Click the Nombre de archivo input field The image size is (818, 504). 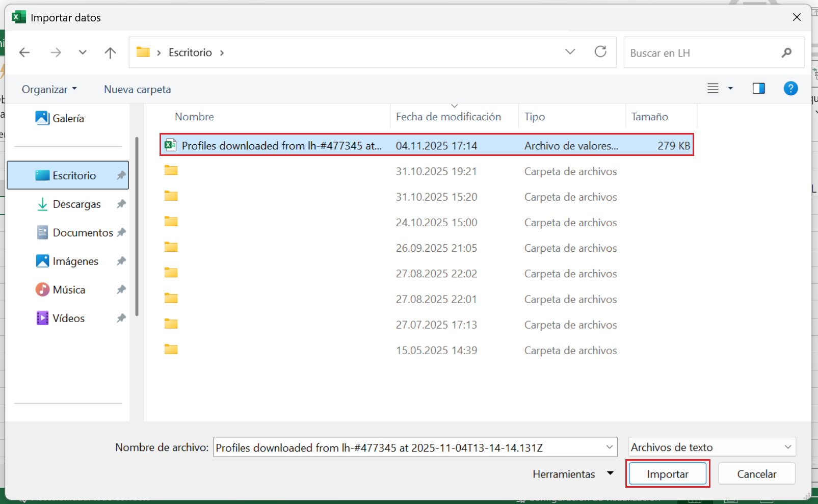pos(408,447)
